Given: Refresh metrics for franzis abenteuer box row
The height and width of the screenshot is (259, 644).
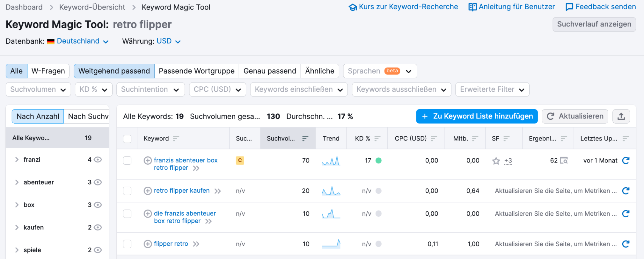Looking at the screenshot, I should pyautogui.click(x=626, y=161).
